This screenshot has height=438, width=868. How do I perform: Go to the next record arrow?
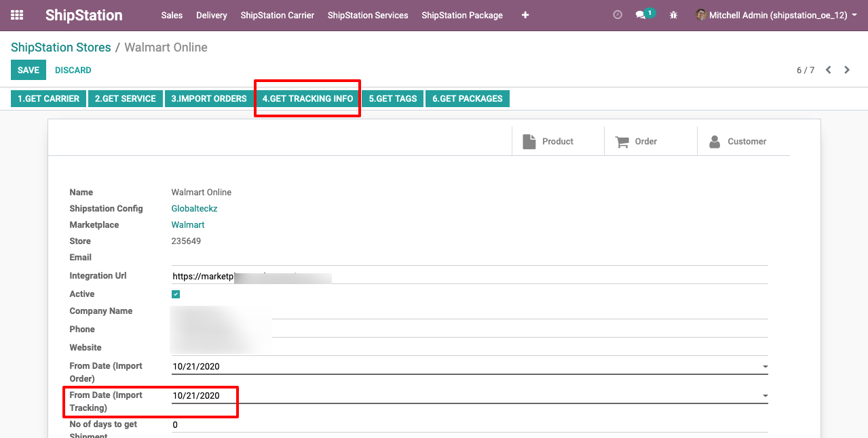tap(847, 70)
